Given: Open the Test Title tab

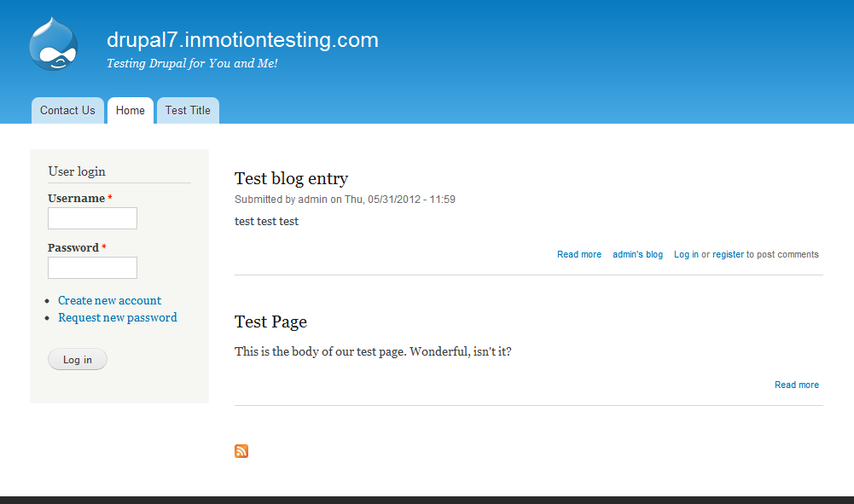Looking at the screenshot, I should [188, 111].
